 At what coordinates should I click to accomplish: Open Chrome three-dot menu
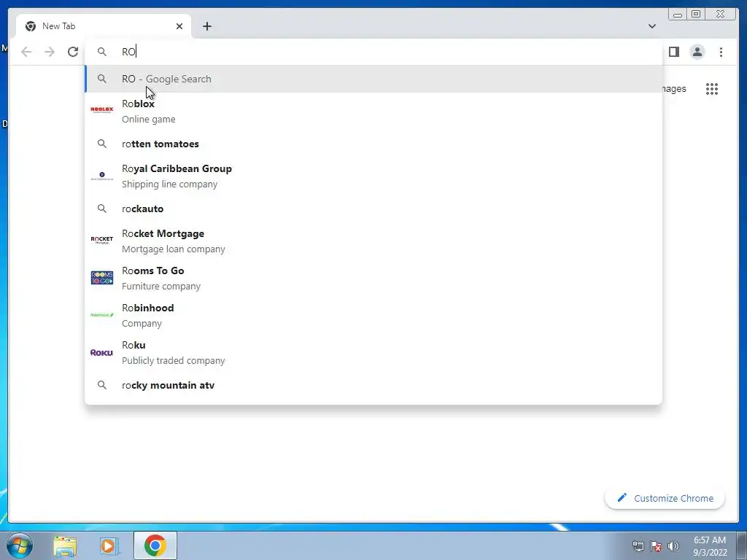tap(721, 52)
